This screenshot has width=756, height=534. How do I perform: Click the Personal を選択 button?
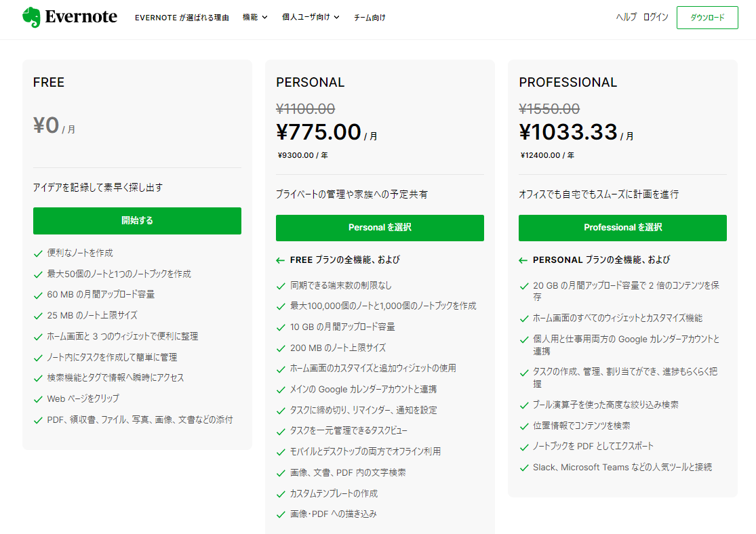380,228
